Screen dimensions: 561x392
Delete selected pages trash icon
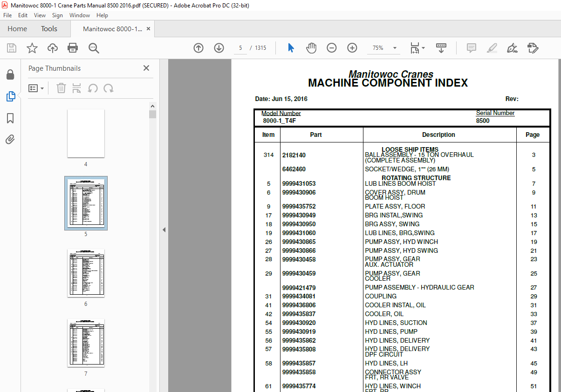click(61, 88)
